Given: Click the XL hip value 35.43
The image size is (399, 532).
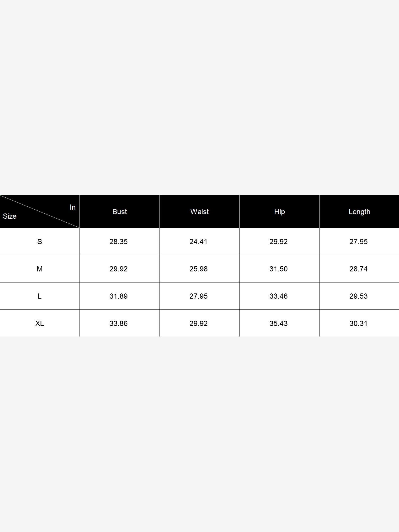Looking at the screenshot, I should (x=279, y=323).
